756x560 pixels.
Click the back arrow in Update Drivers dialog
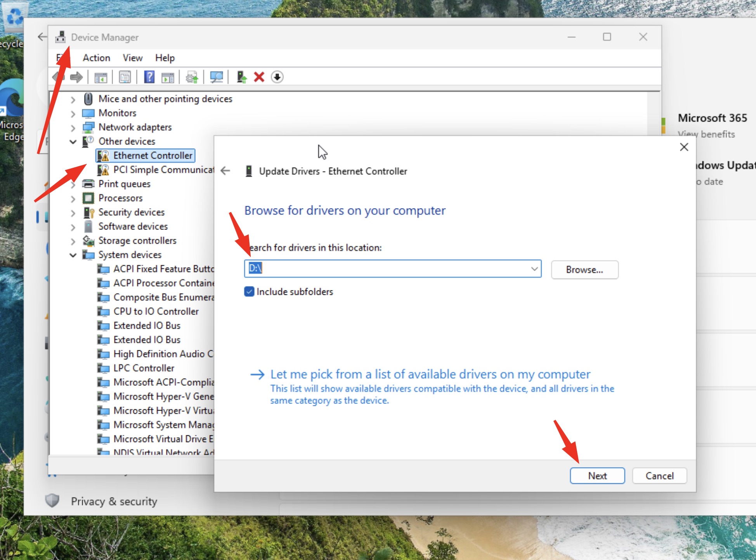pos(225,171)
